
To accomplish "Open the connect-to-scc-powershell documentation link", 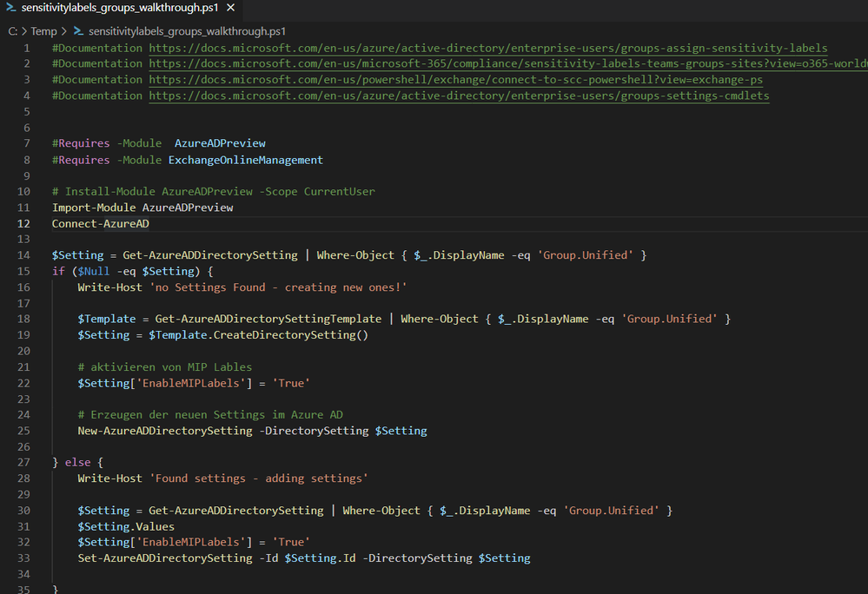I will (x=455, y=80).
